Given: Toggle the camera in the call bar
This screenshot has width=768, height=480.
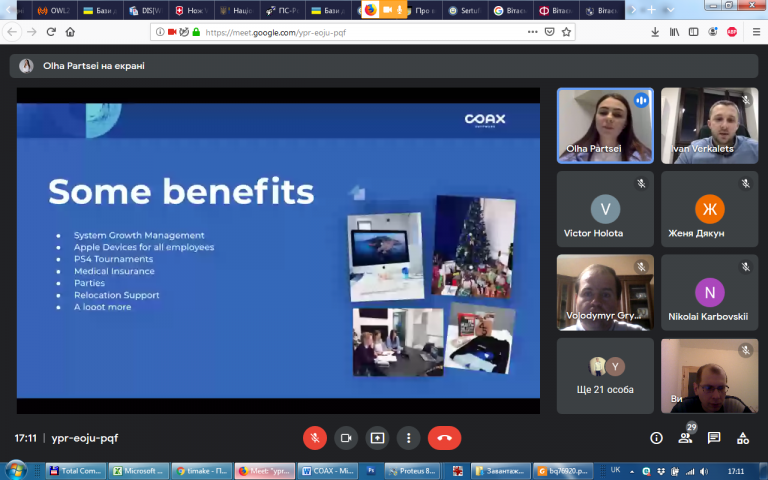Looking at the screenshot, I should point(346,438).
